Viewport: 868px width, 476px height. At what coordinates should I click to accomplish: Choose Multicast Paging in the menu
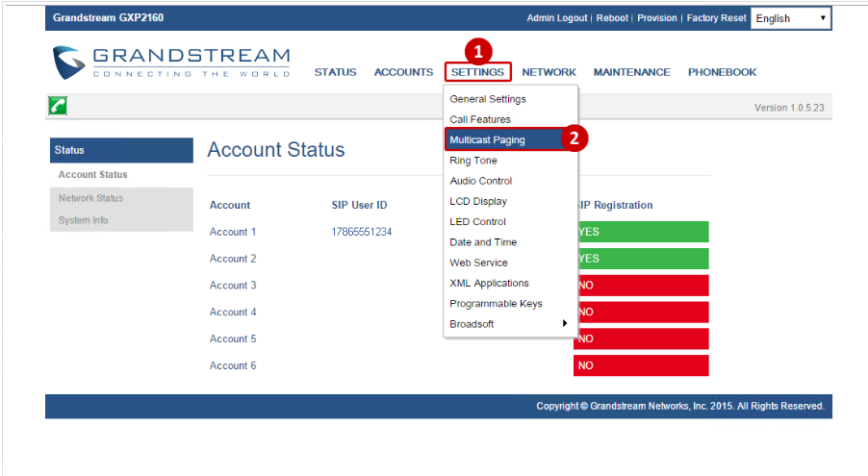(x=510, y=139)
